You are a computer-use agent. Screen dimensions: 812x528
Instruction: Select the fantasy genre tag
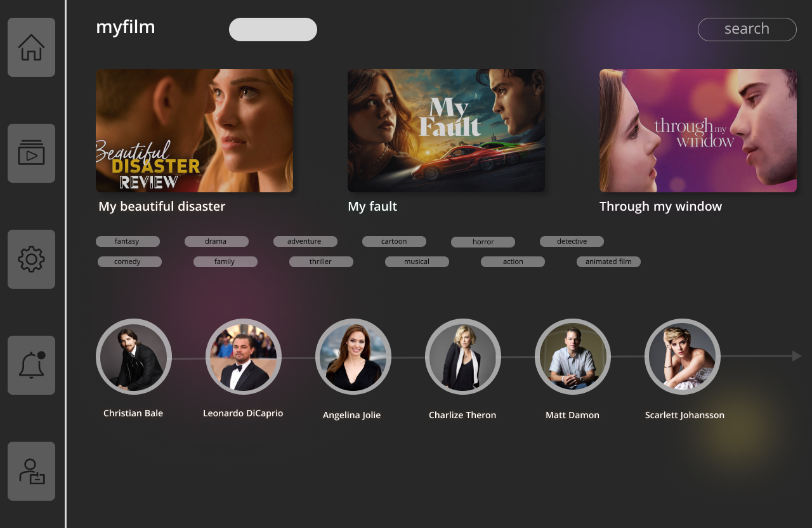click(128, 241)
